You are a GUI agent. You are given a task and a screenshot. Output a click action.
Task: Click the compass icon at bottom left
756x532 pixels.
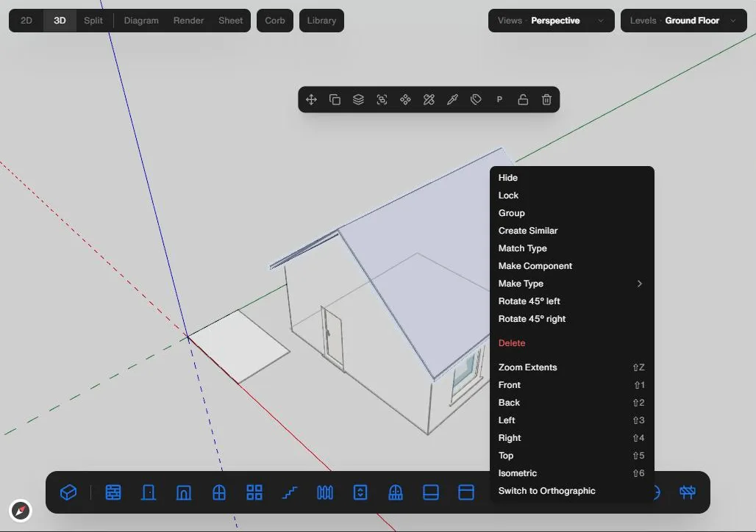pyautogui.click(x=21, y=511)
